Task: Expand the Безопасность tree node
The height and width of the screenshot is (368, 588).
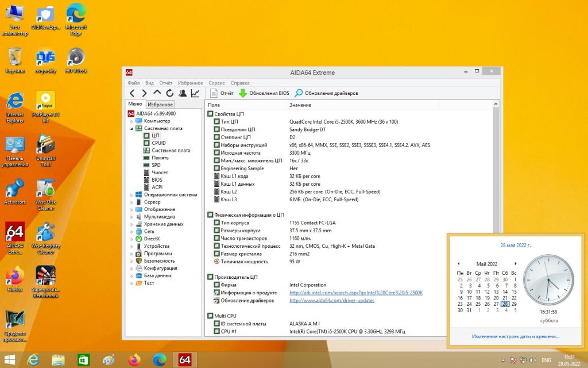Action: point(131,261)
